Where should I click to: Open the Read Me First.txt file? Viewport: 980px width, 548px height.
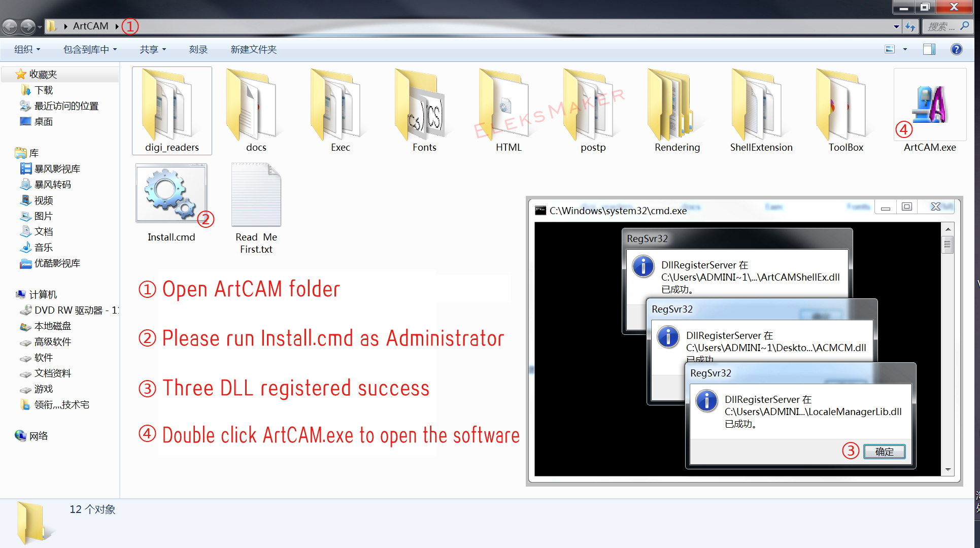coord(256,195)
